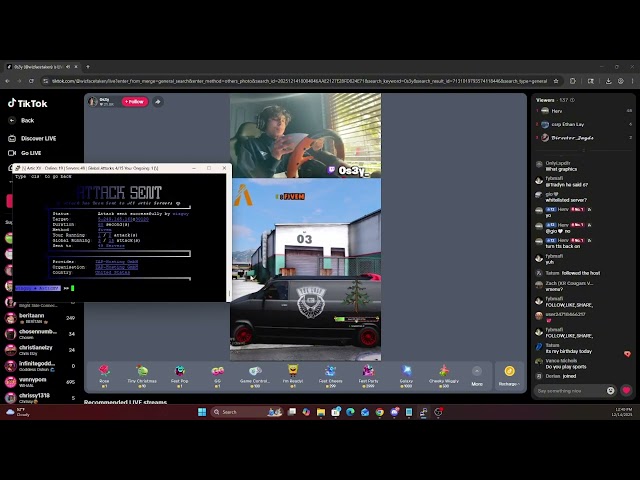Bookmark this page with star icon
The image size is (640, 480).
pos(556,81)
